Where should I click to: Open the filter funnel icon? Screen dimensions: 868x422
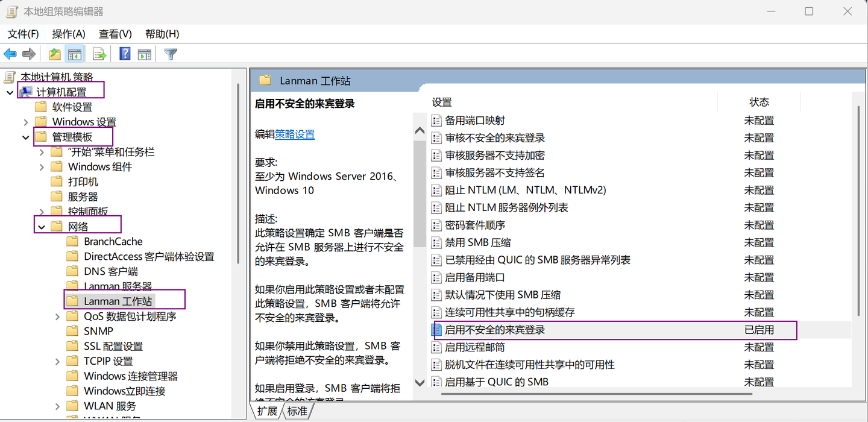coord(171,54)
